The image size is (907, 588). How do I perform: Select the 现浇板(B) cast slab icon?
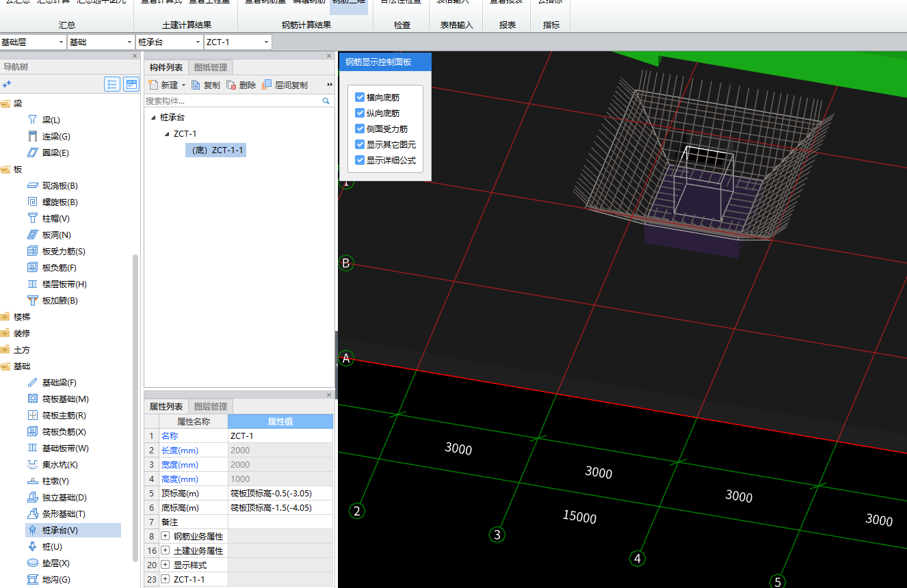[32, 185]
